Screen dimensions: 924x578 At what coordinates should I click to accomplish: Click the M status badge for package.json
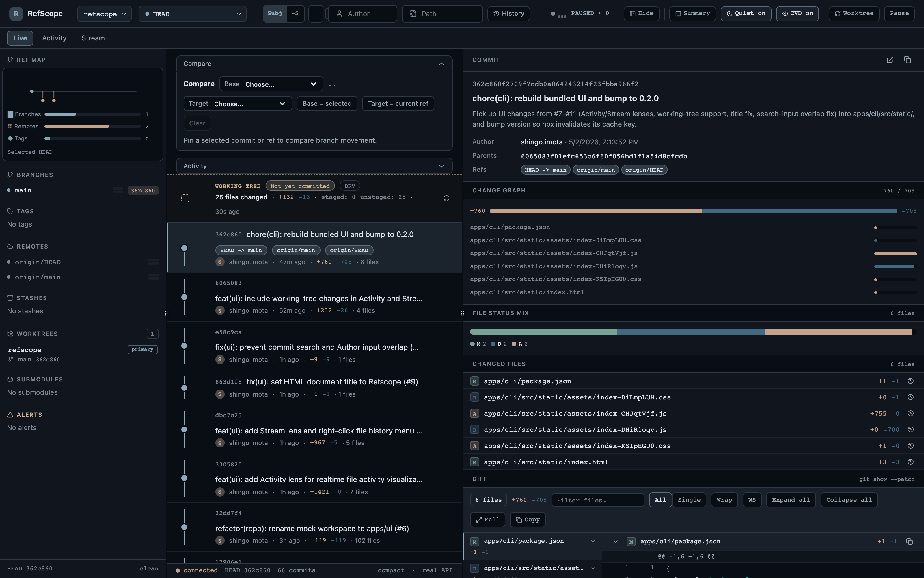(475, 381)
